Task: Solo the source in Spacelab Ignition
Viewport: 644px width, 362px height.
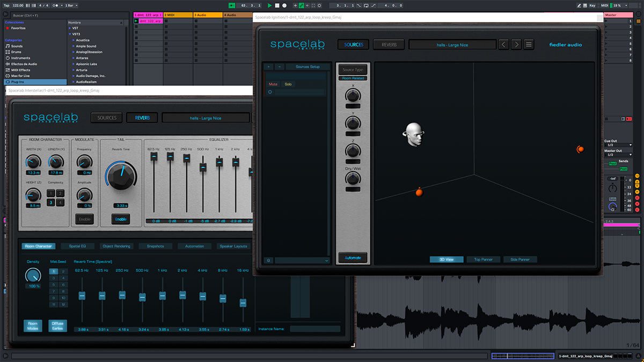Action: pyautogui.click(x=288, y=84)
